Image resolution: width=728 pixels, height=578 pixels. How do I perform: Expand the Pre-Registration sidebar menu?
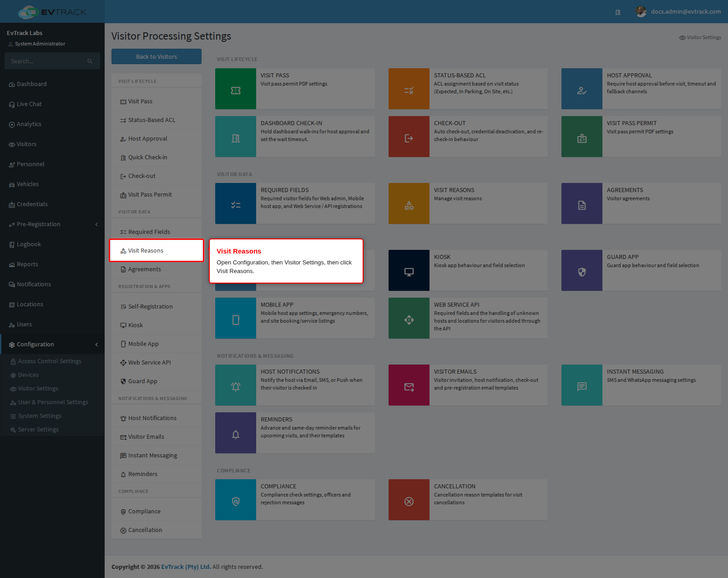[52, 224]
